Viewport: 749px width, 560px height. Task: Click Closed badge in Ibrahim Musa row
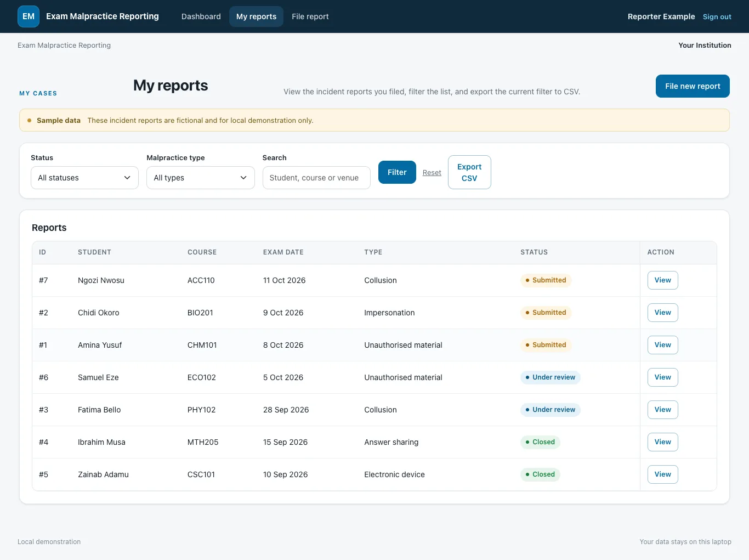pyautogui.click(x=540, y=442)
